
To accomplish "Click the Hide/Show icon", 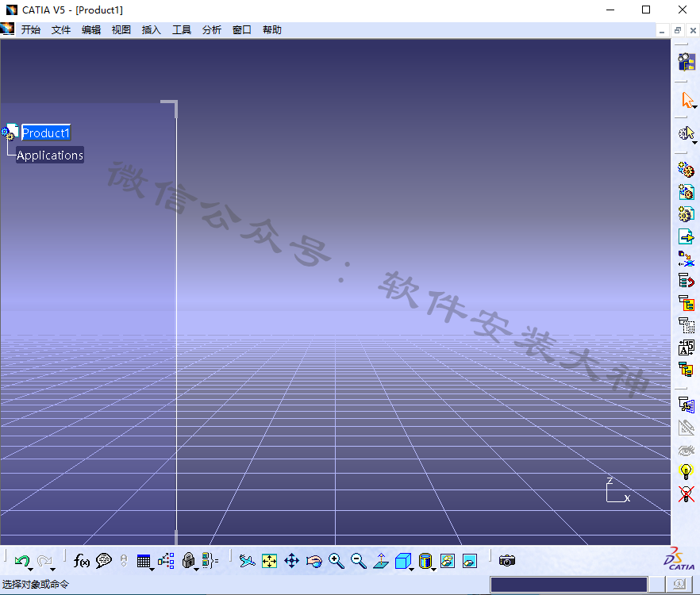I will 448,561.
